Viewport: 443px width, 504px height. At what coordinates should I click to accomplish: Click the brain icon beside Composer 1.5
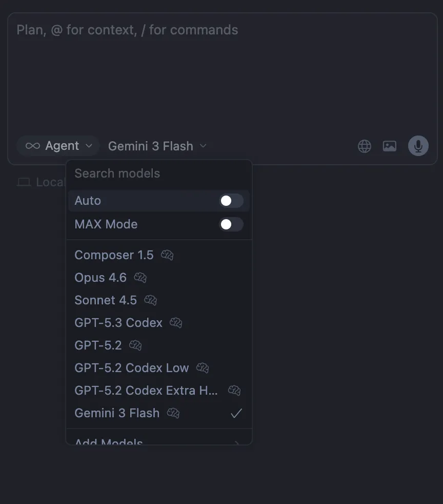(167, 255)
